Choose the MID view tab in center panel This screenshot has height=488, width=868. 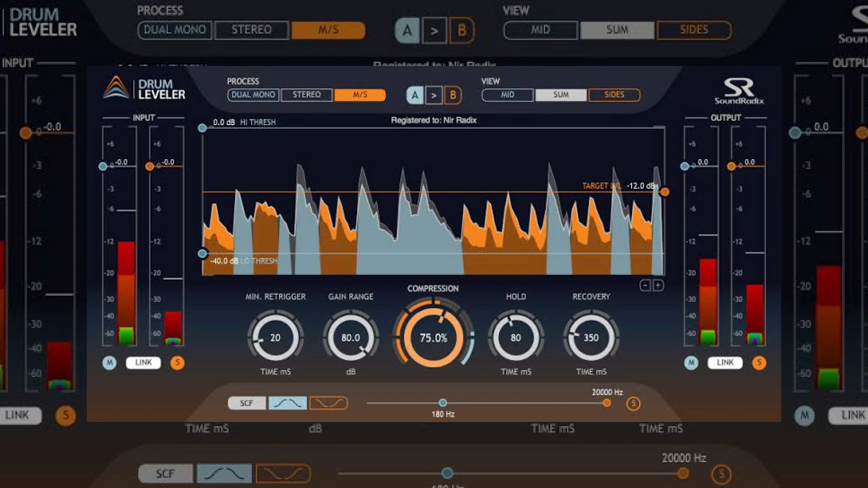pos(507,95)
